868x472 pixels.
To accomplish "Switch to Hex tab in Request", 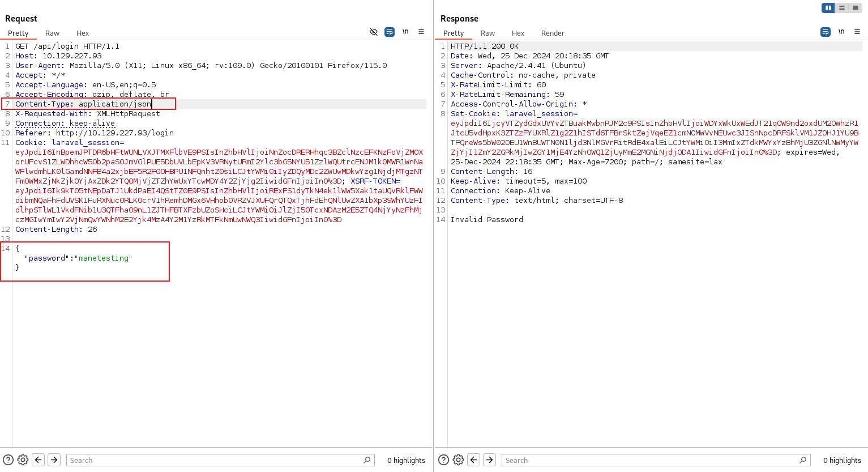I will pyautogui.click(x=83, y=33).
